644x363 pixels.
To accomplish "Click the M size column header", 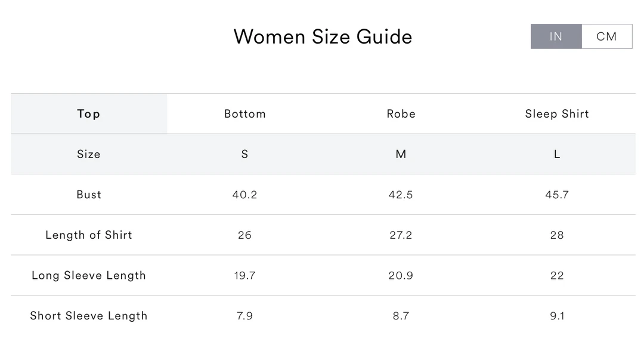I will [401, 154].
